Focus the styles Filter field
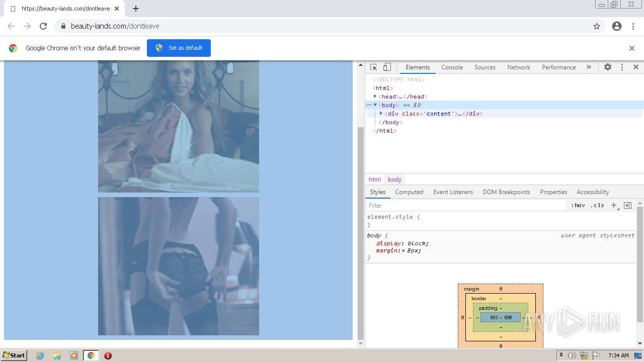 [x=466, y=205]
